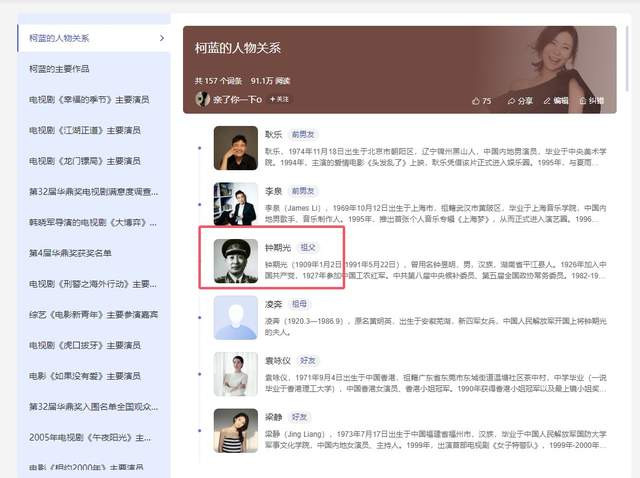Image resolution: width=640 pixels, height=478 pixels.
Task: Click 耿乐's portrait thumbnail
Action: pos(236,148)
